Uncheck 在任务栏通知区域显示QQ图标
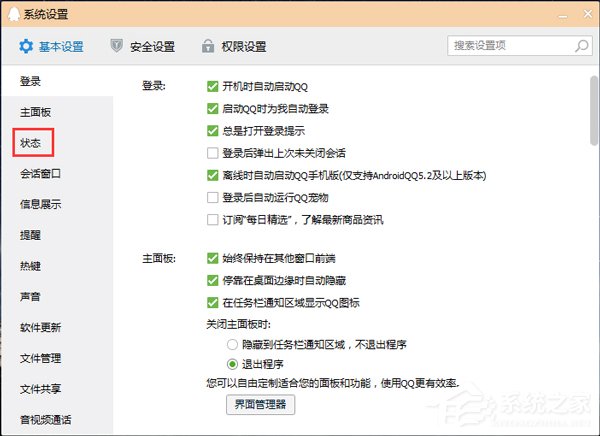The width and height of the screenshot is (600, 436). [x=212, y=303]
